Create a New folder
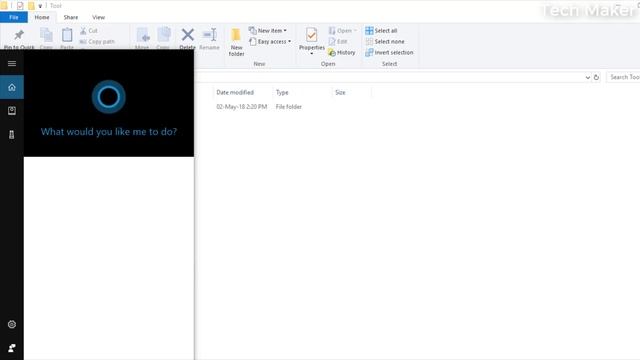Image resolution: width=640 pixels, height=360 pixels. click(x=236, y=42)
